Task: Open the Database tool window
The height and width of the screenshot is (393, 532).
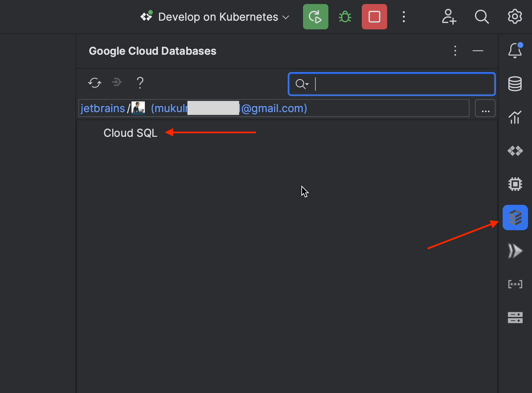Action: [x=515, y=84]
